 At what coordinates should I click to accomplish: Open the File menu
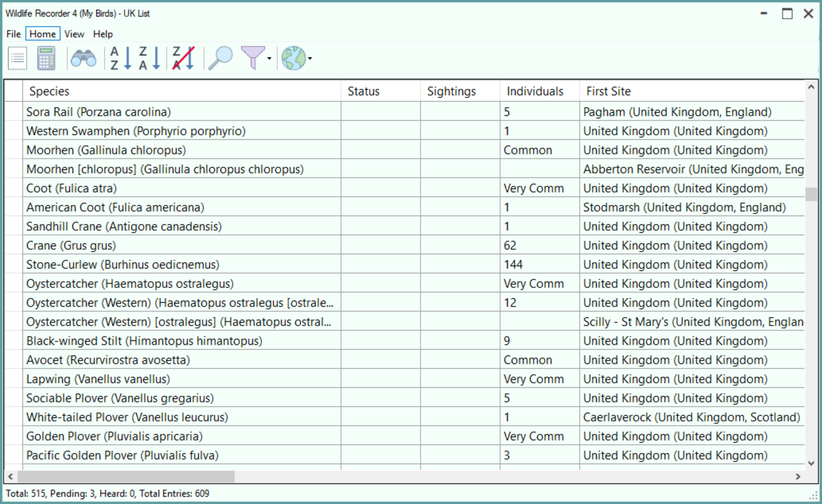pyautogui.click(x=13, y=34)
